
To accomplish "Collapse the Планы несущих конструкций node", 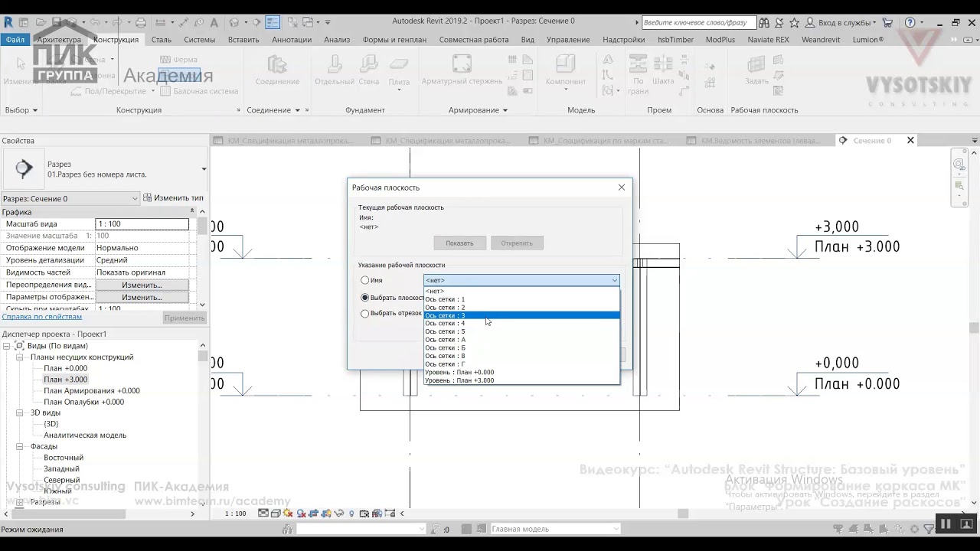I will pos(20,357).
